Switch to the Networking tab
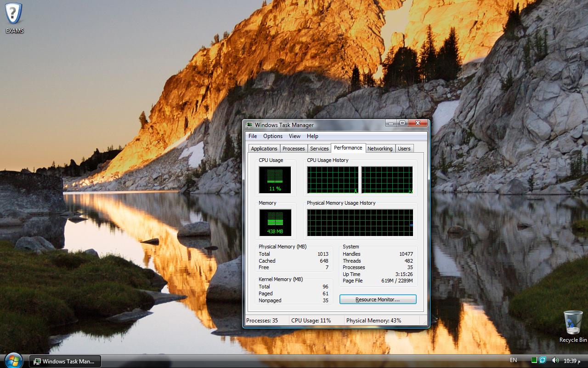This screenshot has width=588, height=368. click(380, 149)
